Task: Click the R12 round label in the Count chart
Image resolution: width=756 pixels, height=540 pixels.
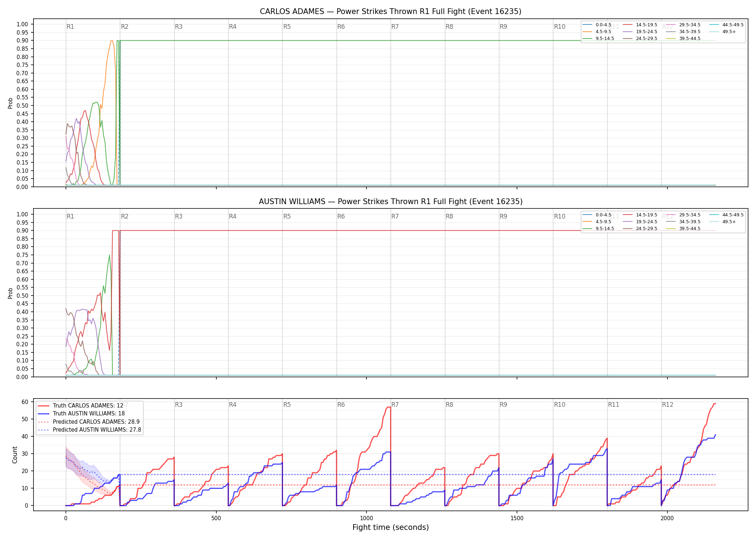Action: (x=667, y=405)
